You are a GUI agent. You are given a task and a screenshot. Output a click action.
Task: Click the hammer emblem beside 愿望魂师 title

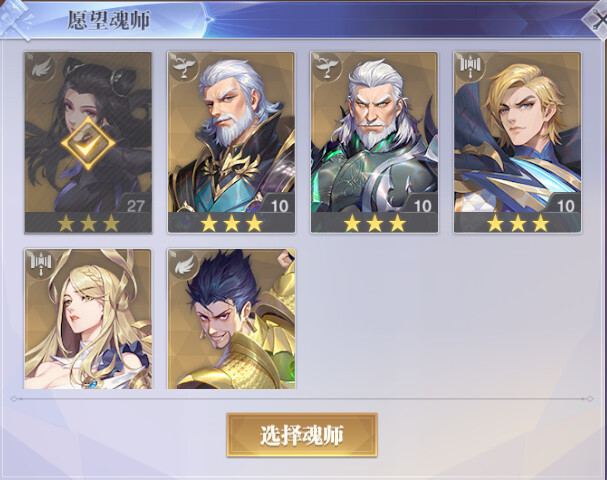point(15,19)
